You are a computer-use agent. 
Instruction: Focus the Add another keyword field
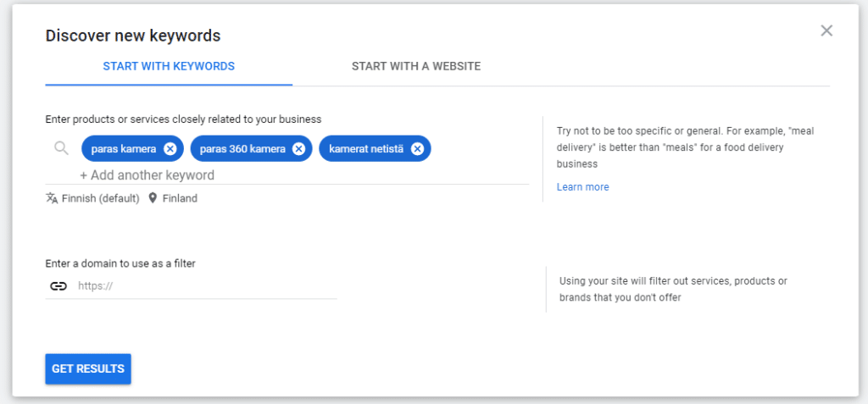(x=147, y=175)
